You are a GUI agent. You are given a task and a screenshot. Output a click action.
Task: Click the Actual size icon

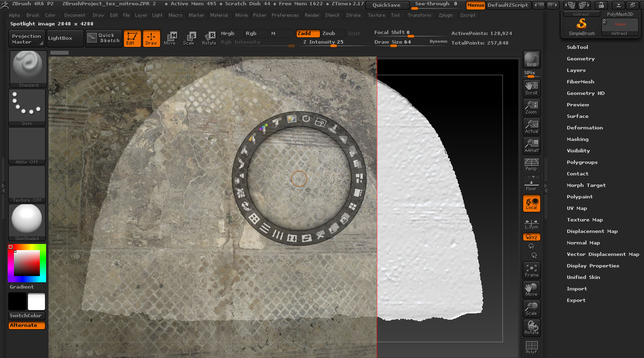coord(531,126)
